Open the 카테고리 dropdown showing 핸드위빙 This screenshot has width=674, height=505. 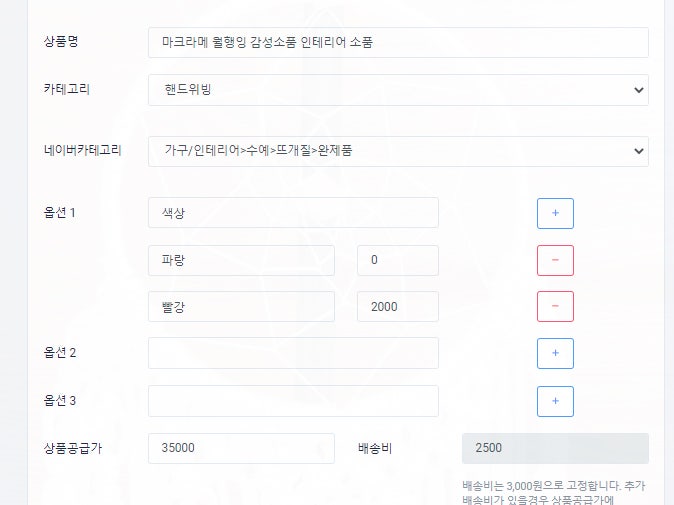(x=398, y=90)
